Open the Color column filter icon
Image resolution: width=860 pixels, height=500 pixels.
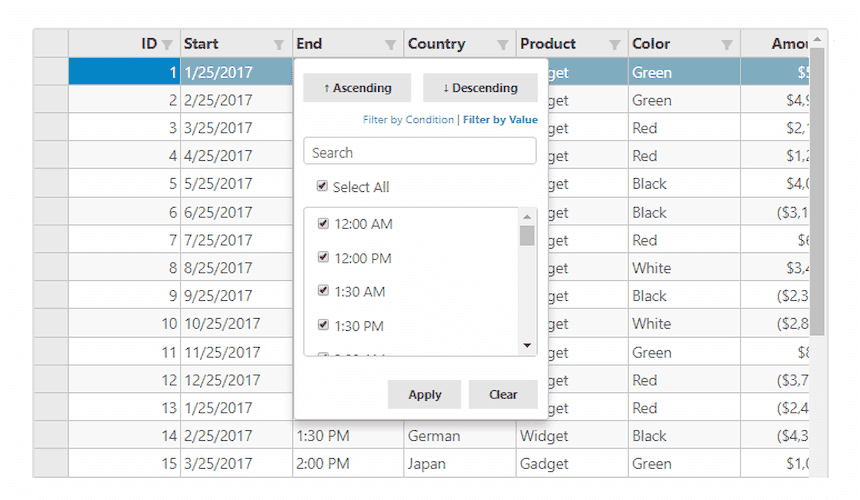point(727,45)
